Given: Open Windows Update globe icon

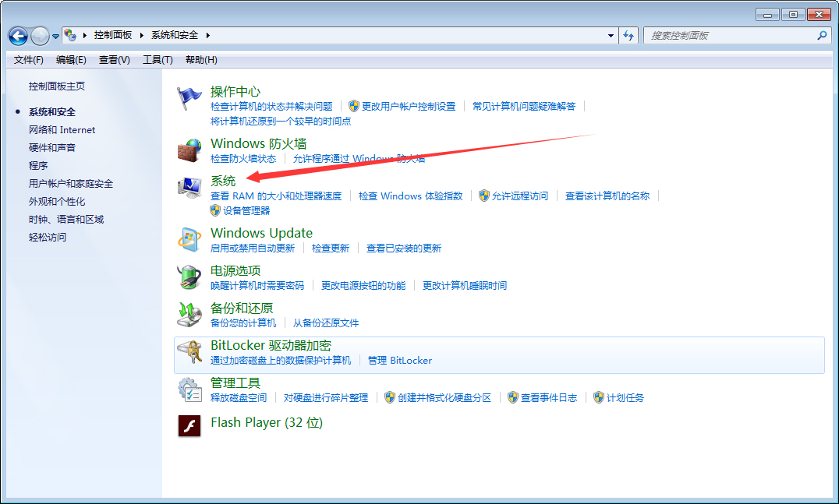Looking at the screenshot, I should pos(189,238).
